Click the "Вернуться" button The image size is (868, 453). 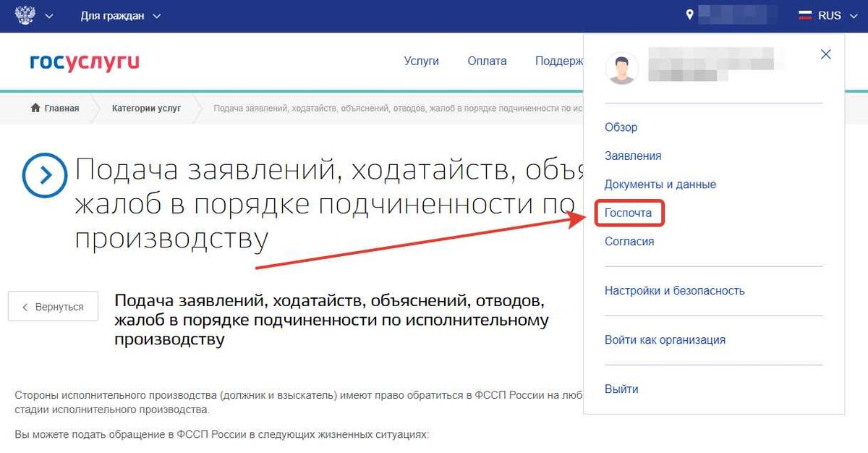(53, 306)
